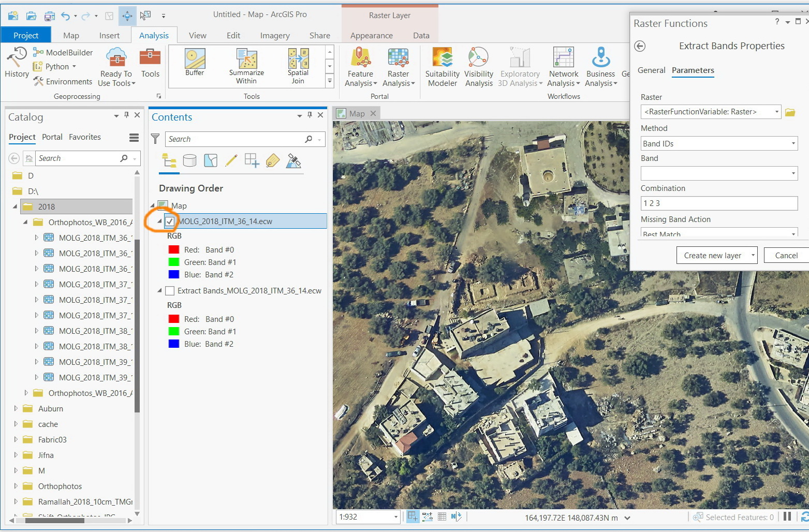Click the Create new layer button
This screenshot has width=809, height=532.
(x=712, y=256)
